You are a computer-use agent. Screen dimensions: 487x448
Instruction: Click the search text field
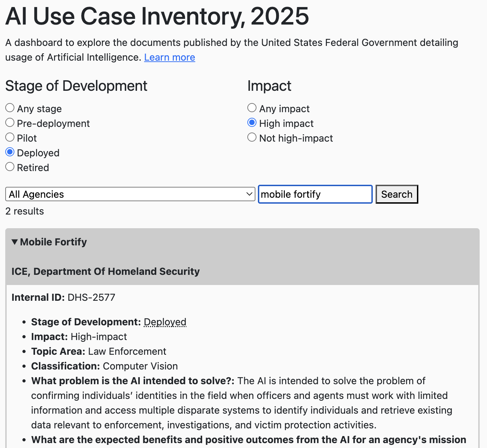[x=315, y=194]
